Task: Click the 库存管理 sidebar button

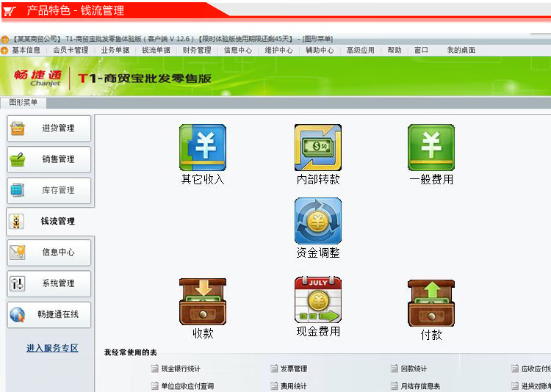Action: pos(48,190)
